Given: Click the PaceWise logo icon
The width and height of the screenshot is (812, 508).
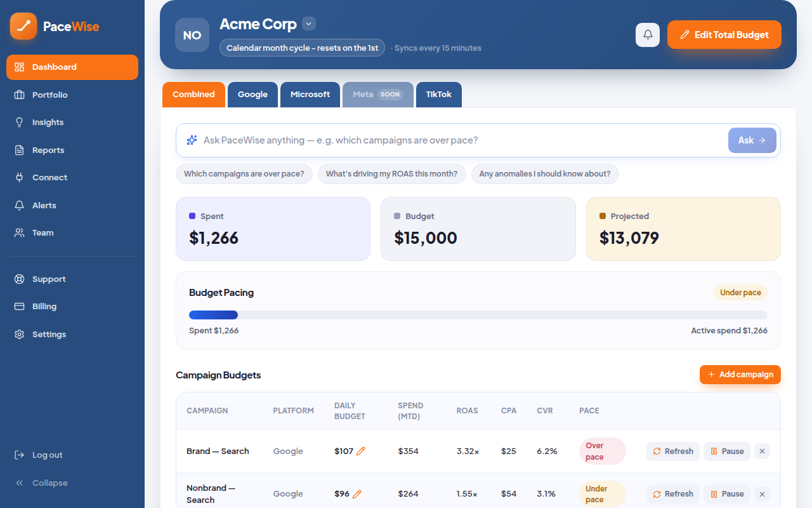Looking at the screenshot, I should pos(23,26).
